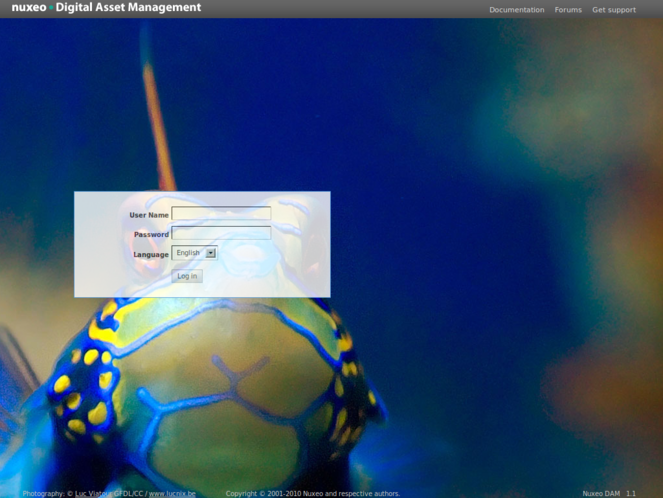Click the Language label

click(151, 255)
